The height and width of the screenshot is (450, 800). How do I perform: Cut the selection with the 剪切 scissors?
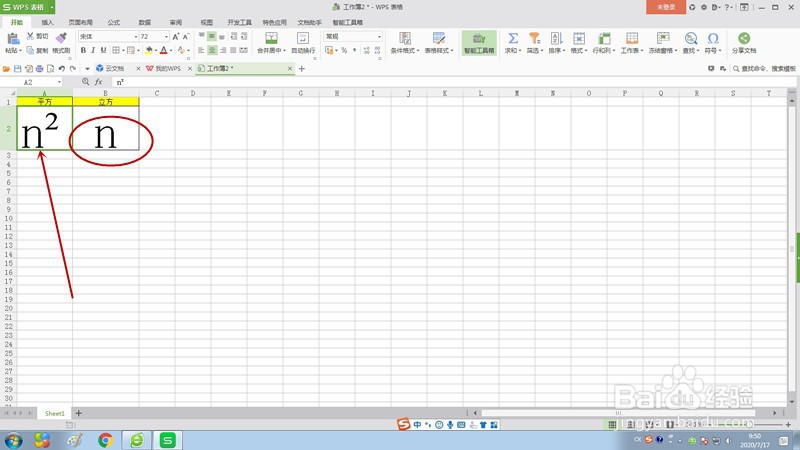(x=31, y=36)
